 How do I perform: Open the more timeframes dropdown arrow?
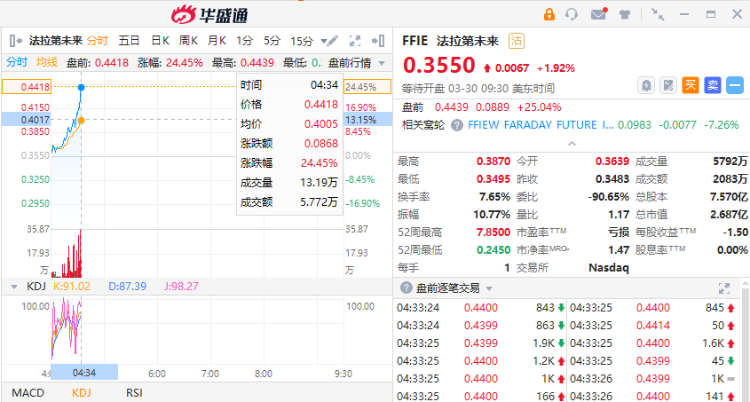coord(324,41)
